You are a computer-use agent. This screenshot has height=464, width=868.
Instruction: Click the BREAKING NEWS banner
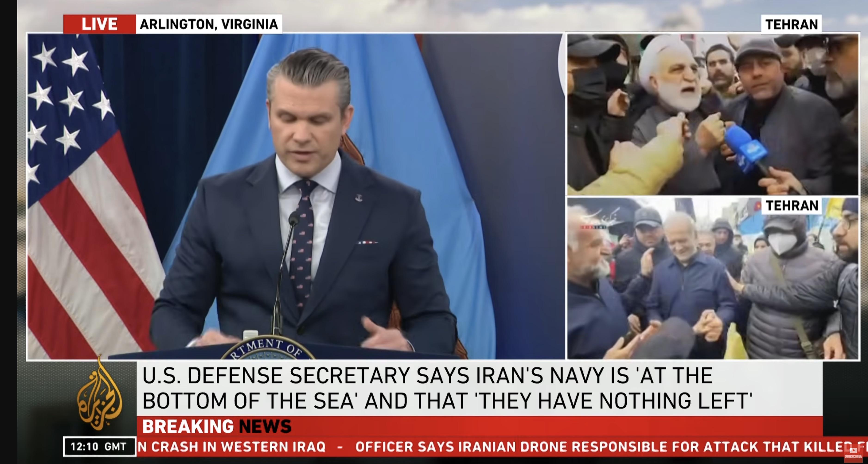[x=480, y=426]
